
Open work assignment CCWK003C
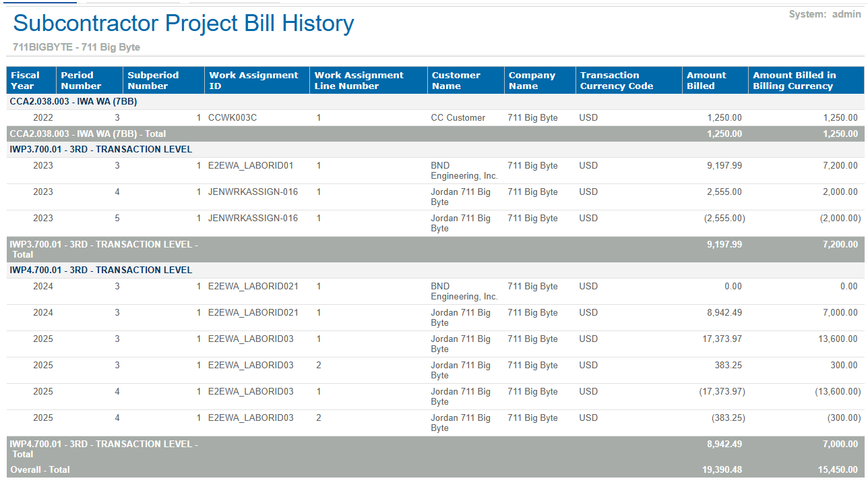(232, 117)
